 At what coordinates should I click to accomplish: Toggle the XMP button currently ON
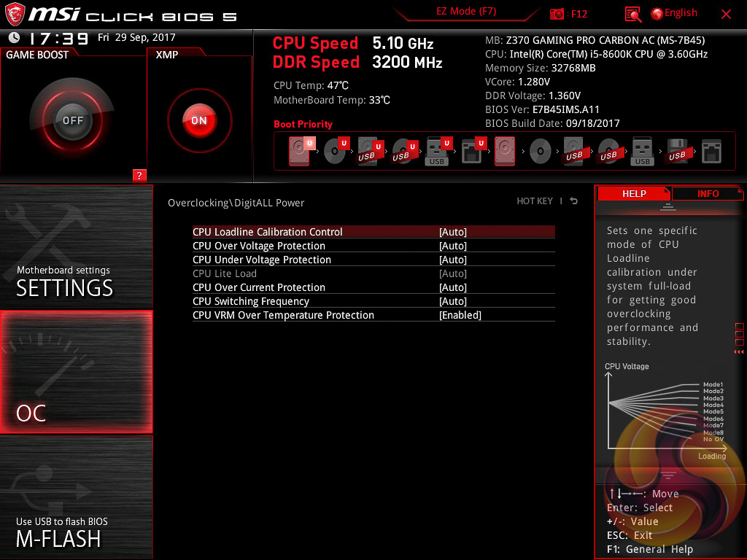coord(199,120)
